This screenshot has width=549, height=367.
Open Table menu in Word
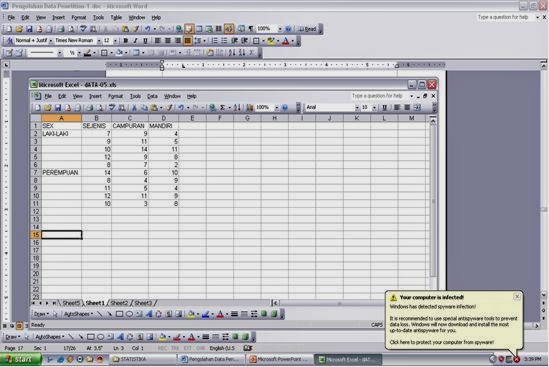pos(116,17)
